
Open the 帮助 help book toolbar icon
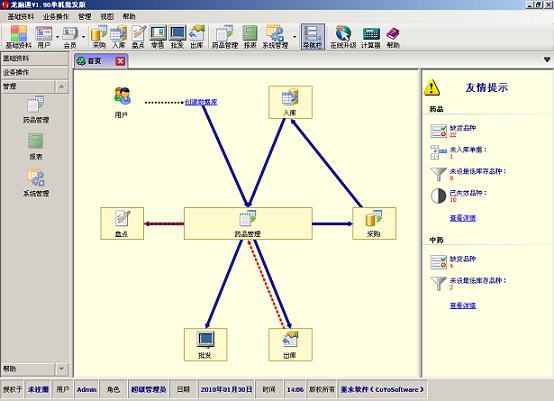click(393, 37)
